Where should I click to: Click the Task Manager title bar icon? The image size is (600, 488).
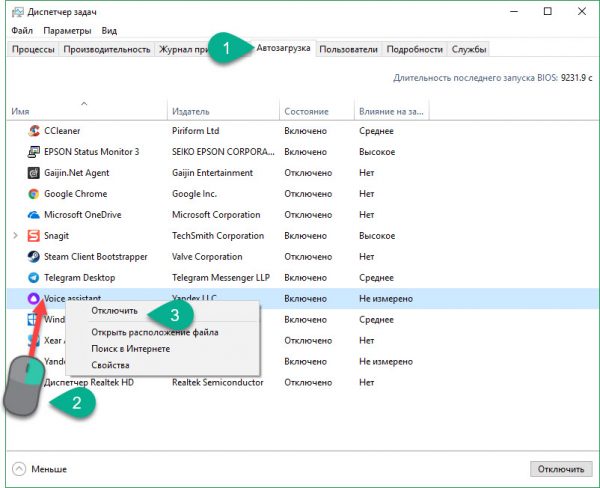(x=18, y=12)
